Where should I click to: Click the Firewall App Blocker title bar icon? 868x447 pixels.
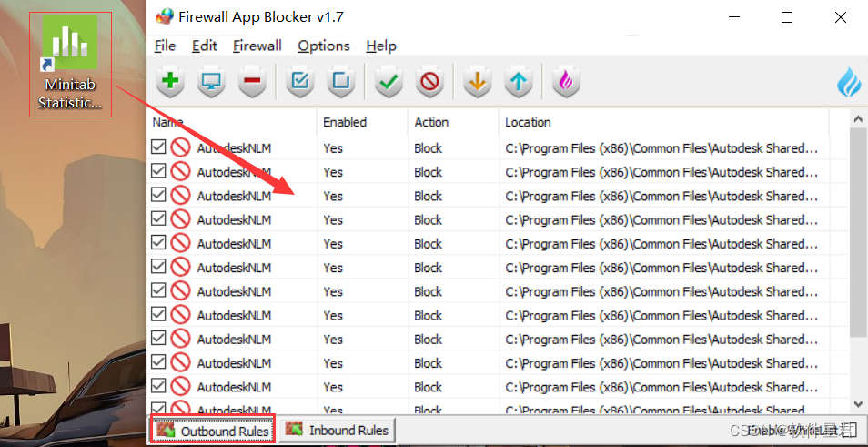(x=165, y=17)
